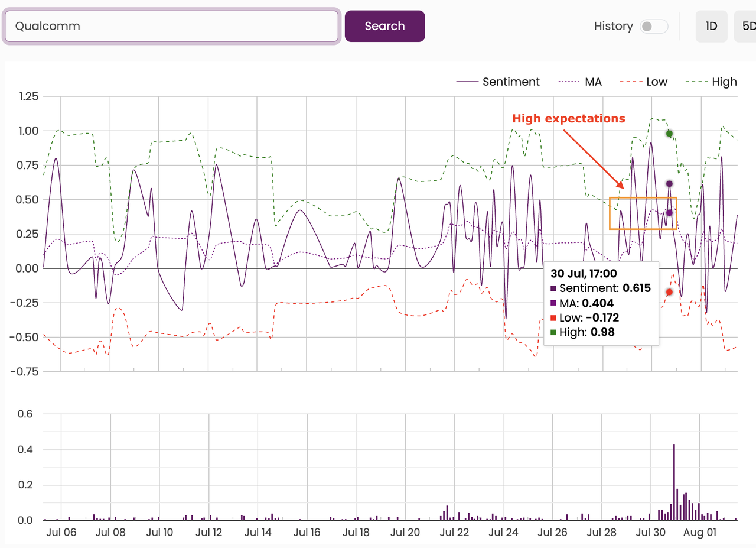Screen dimensions: 756x548
Task: Toggle Sentiment series in the legend
Action: point(498,82)
